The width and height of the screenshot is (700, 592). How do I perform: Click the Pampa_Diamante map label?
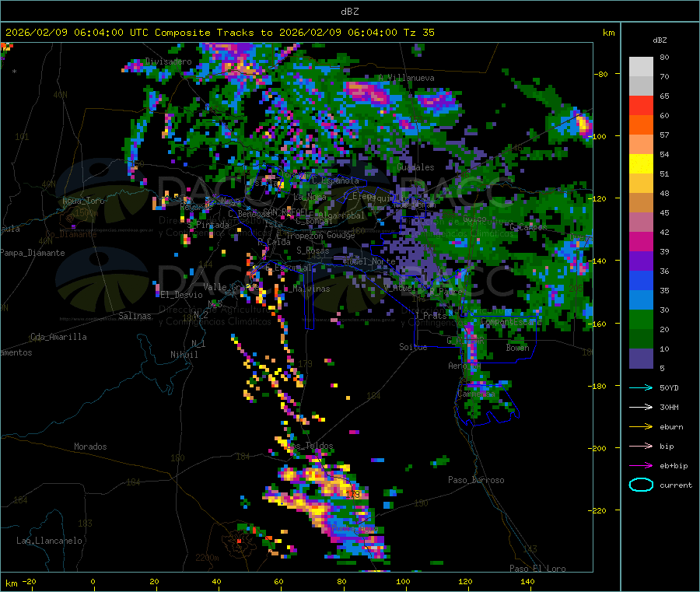pos(32,253)
